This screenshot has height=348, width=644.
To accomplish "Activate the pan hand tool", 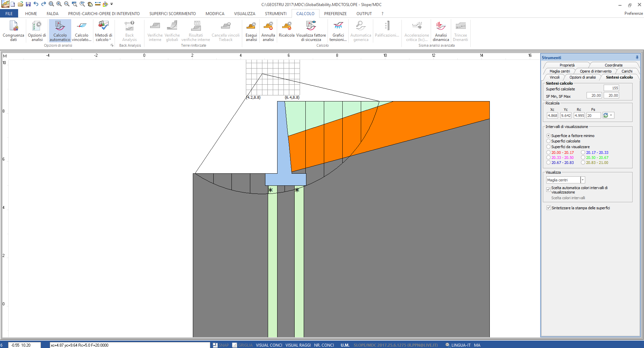I will point(90,4).
